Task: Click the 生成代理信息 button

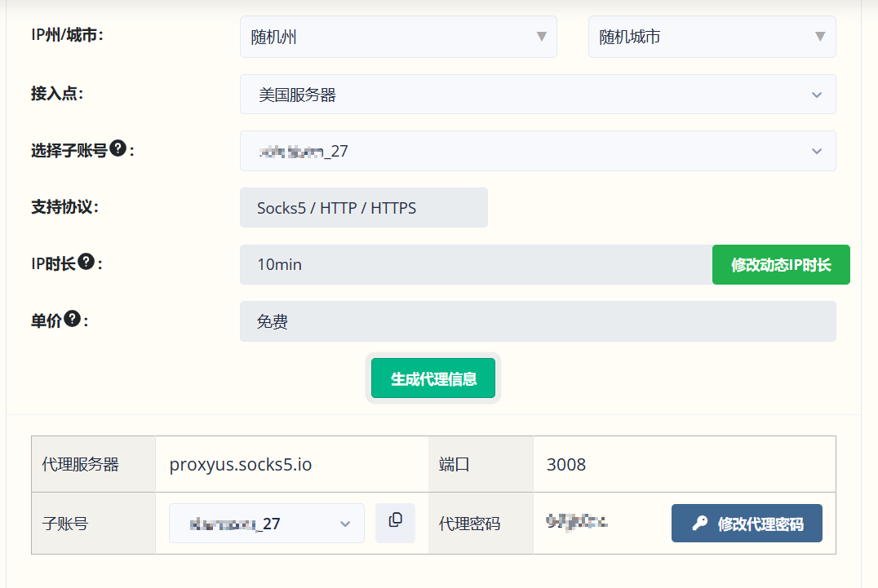Action: coord(433,378)
